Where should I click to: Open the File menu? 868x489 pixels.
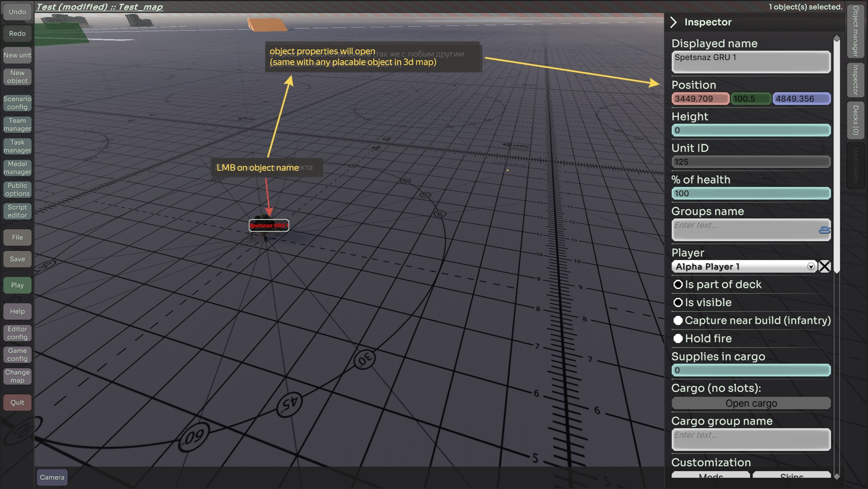17,237
